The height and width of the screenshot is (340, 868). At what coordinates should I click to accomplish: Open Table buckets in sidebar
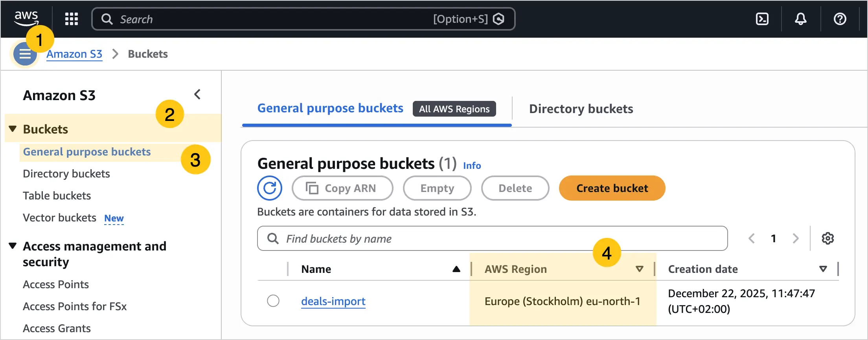tap(57, 196)
